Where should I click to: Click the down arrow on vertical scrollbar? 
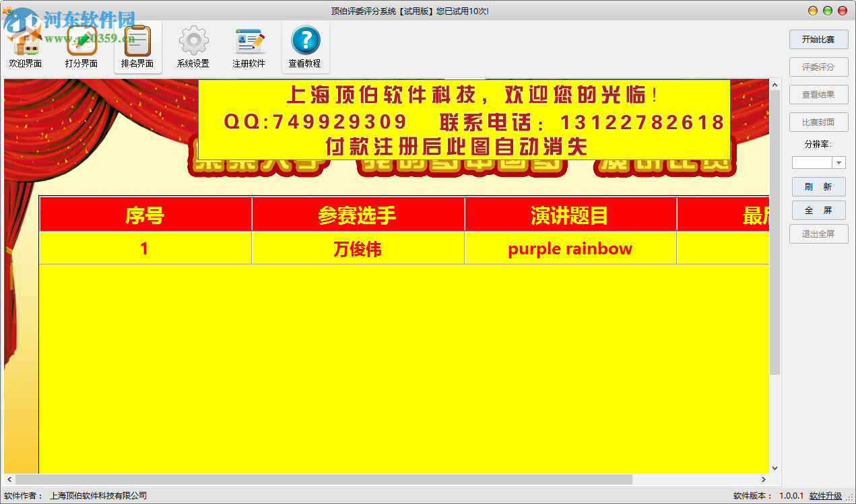click(x=775, y=468)
